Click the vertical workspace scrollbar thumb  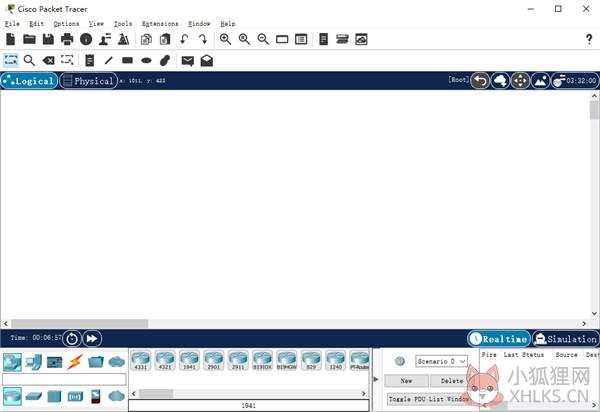pos(594,111)
